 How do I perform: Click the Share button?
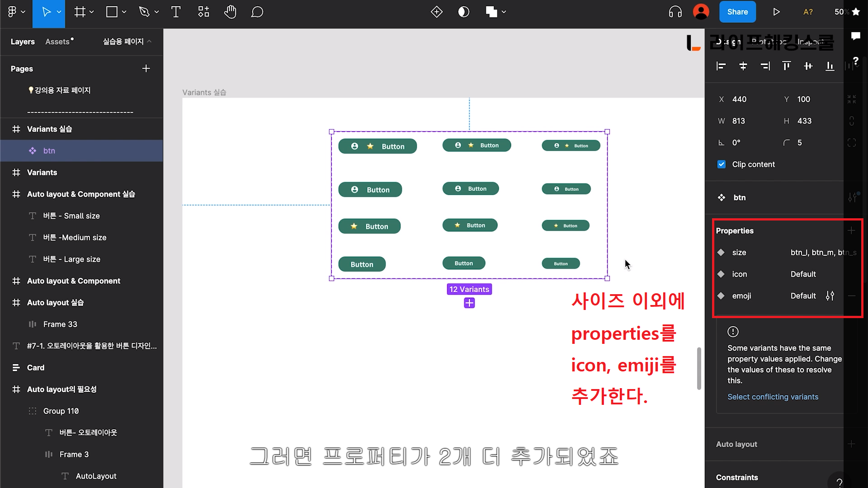[x=737, y=12]
